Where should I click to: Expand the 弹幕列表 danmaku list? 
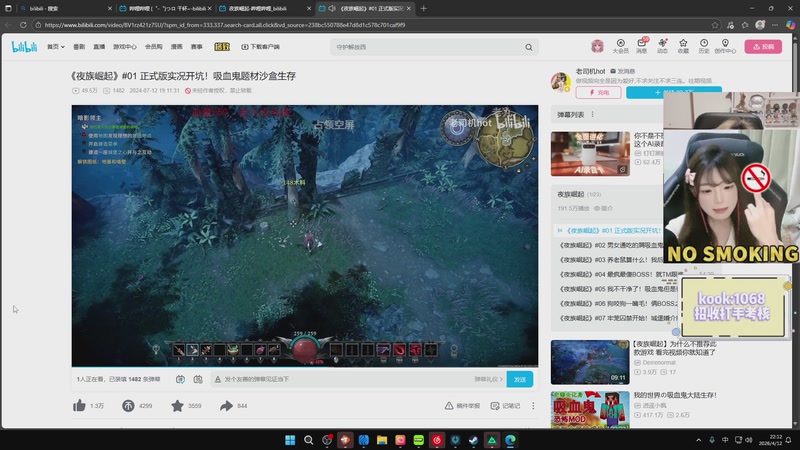(570, 114)
